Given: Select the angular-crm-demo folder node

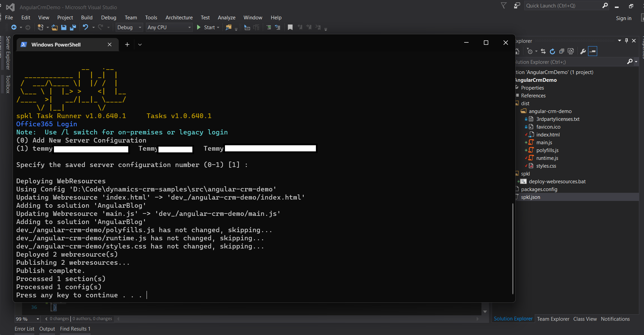Looking at the screenshot, I should click(550, 111).
